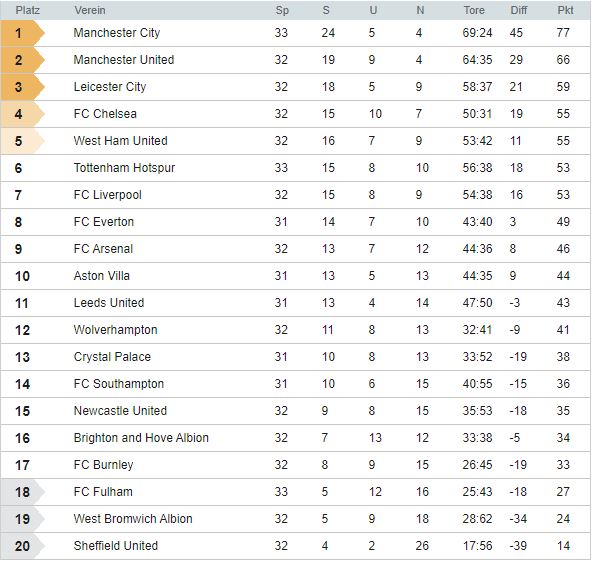Sort by the Pkt column header
The height and width of the screenshot is (562, 592).
[x=565, y=10]
